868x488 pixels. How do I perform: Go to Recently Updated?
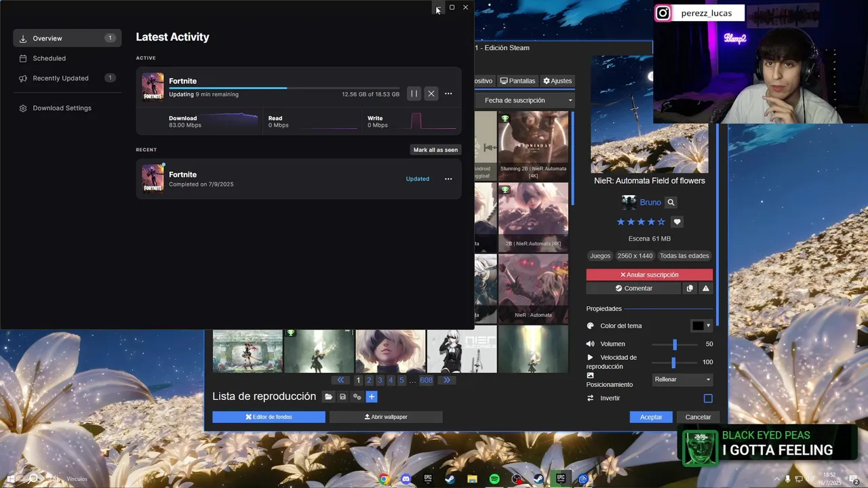pos(67,78)
